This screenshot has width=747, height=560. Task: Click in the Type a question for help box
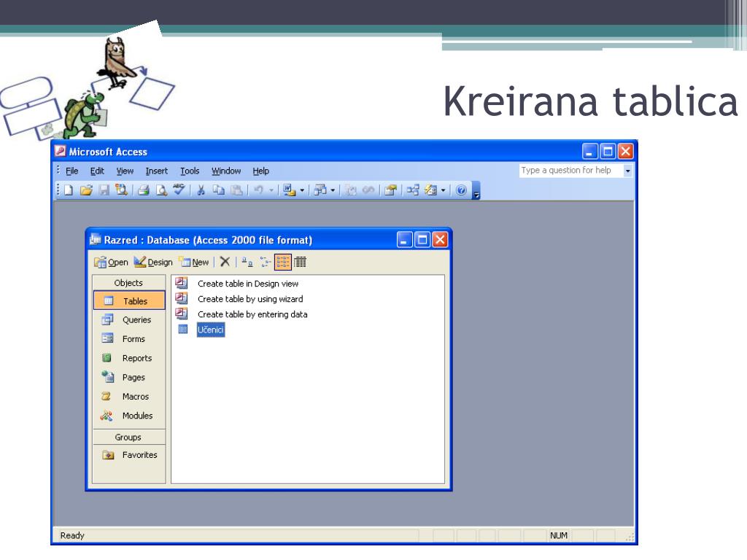pyautogui.click(x=570, y=171)
